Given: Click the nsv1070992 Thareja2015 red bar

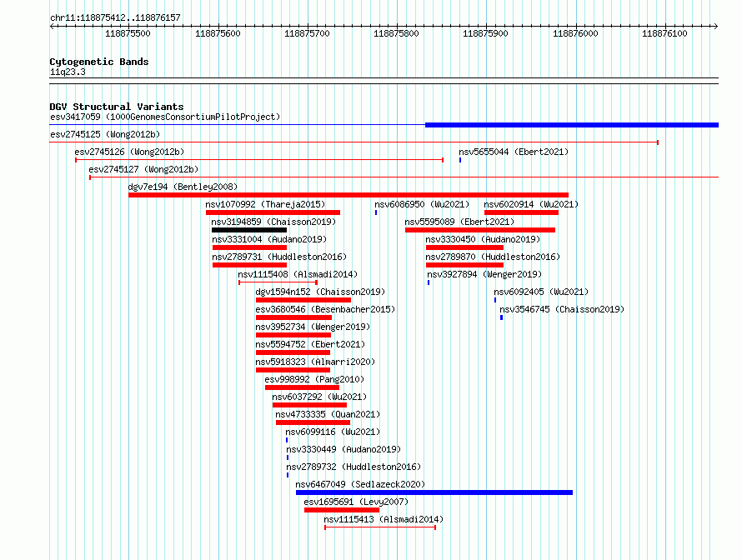Looking at the screenshot, I should (273, 212).
